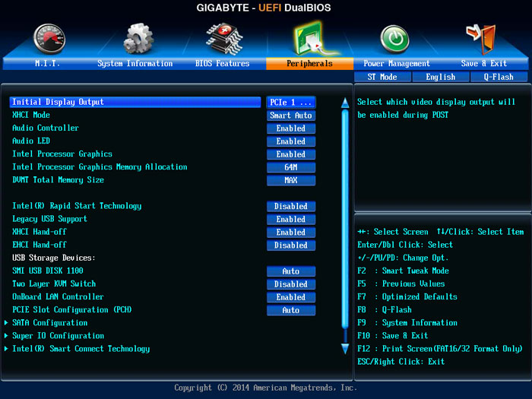
Task: Toggle EHCI Hand-off Disabled value
Action: [x=291, y=245]
